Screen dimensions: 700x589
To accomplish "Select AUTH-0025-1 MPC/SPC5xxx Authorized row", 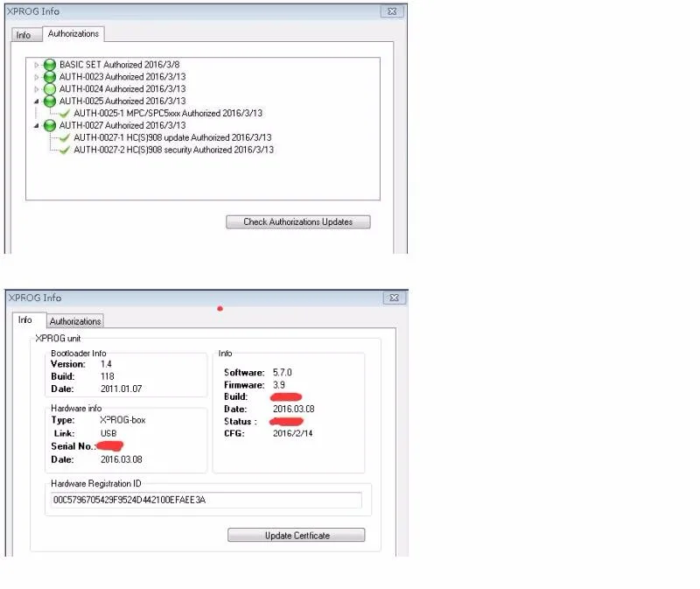I will coord(168,114).
